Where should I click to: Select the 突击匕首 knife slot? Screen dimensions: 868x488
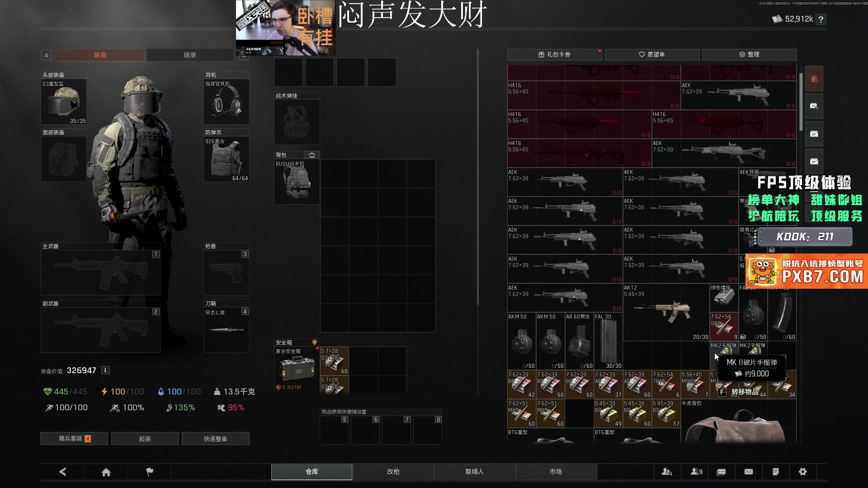pyautogui.click(x=226, y=330)
